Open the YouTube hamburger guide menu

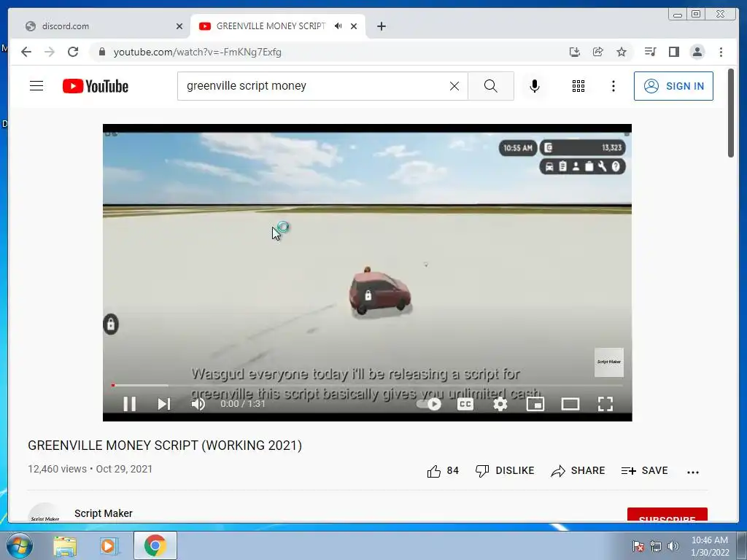click(36, 86)
